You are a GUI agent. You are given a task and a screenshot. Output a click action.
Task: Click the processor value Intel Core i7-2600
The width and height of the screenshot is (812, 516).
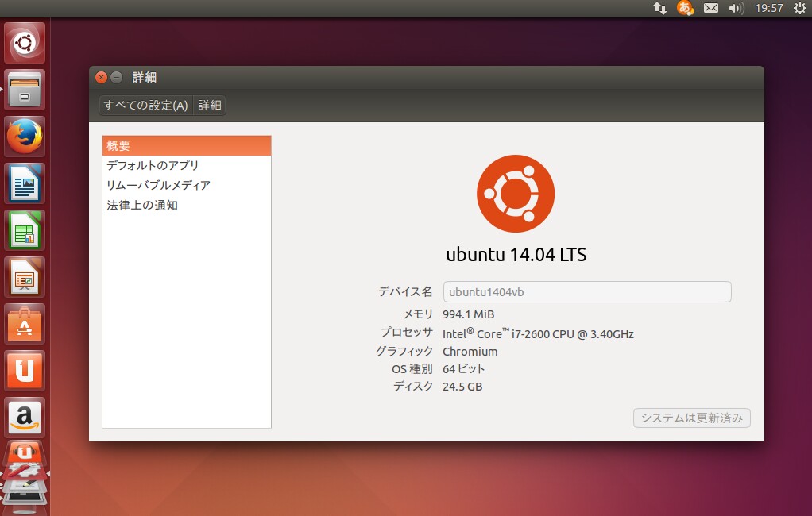pyautogui.click(x=538, y=334)
